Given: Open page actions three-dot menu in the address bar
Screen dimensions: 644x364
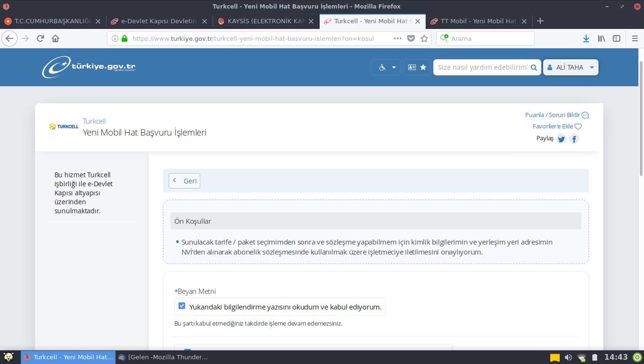Looking at the screenshot, I should click(398, 39).
